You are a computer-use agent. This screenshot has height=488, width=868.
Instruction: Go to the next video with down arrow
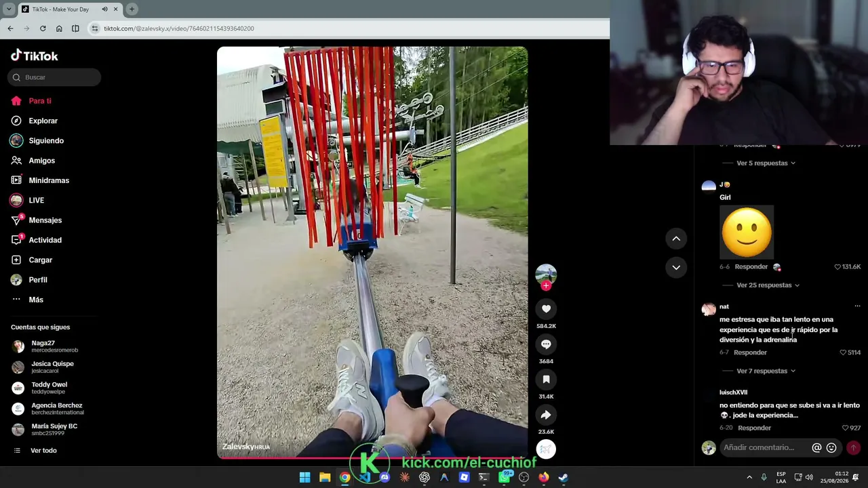pos(676,268)
